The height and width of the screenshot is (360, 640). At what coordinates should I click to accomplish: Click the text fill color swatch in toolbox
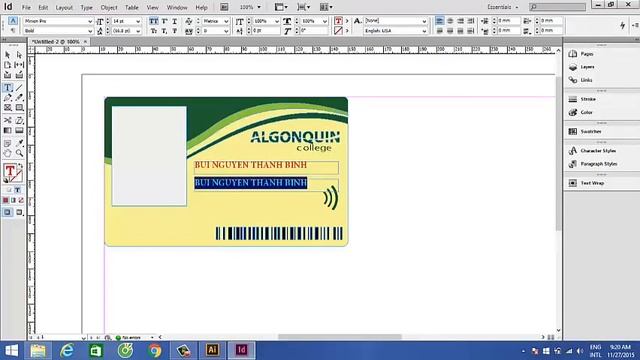[10, 171]
